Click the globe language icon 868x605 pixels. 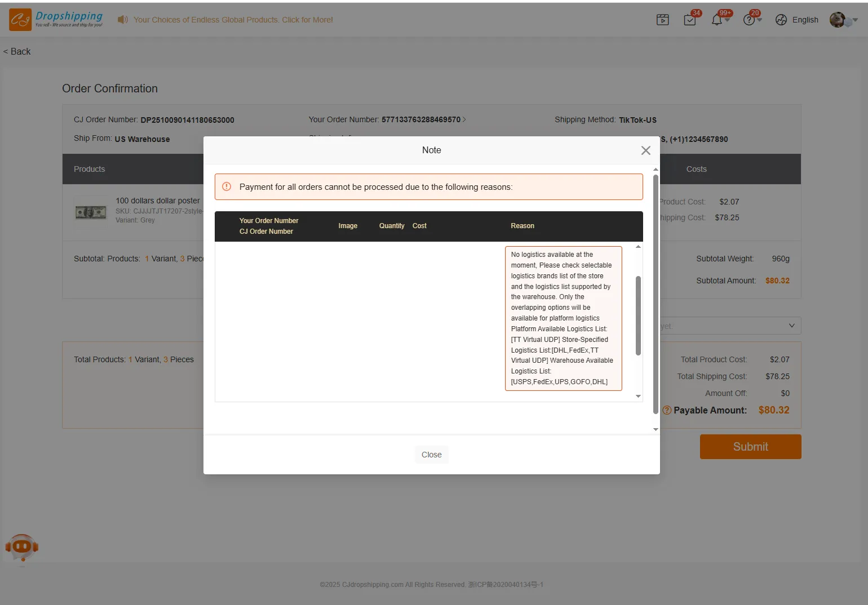coord(781,20)
